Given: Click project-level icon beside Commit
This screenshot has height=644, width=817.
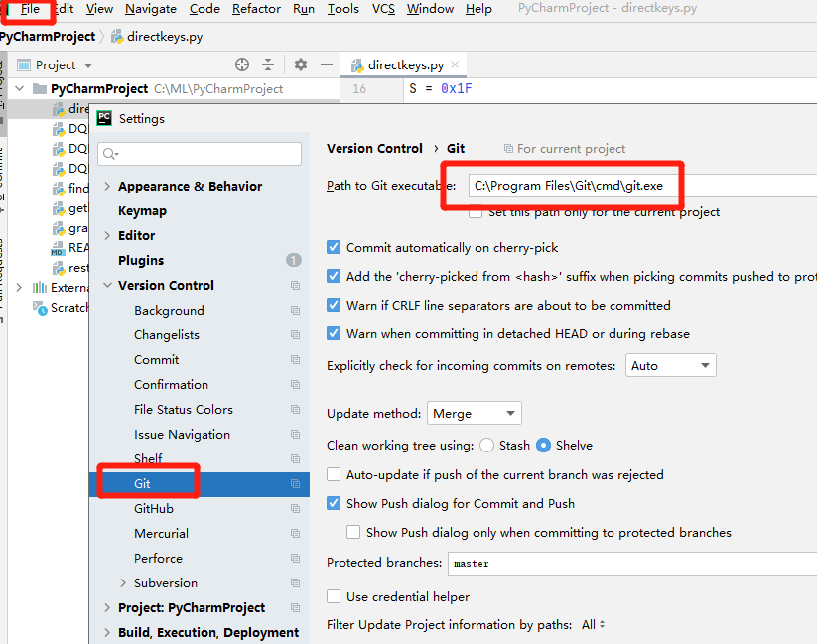Looking at the screenshot, I should click(x=296, y=359).
